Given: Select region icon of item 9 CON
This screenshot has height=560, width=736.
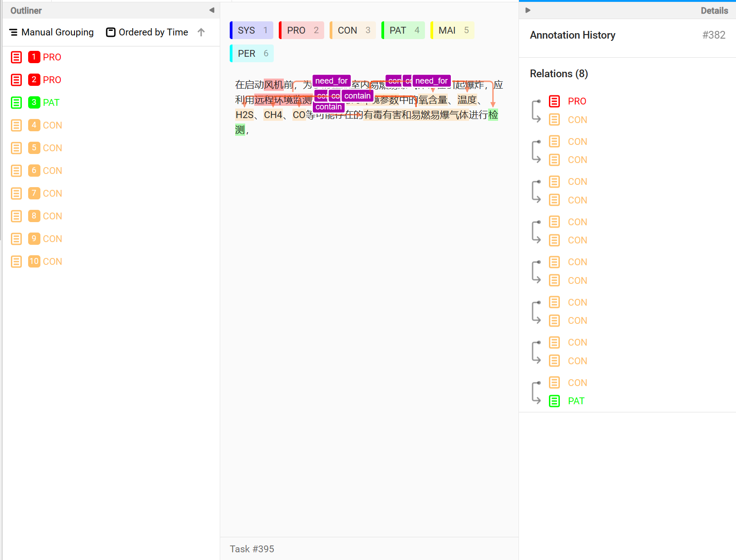Looking at the screenshot, I should (16, 239).
